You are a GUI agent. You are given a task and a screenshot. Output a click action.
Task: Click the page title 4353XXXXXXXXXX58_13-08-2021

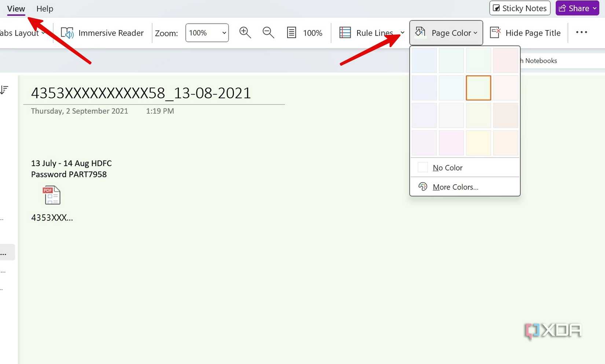pyautogui.click(x=141, y=93)
